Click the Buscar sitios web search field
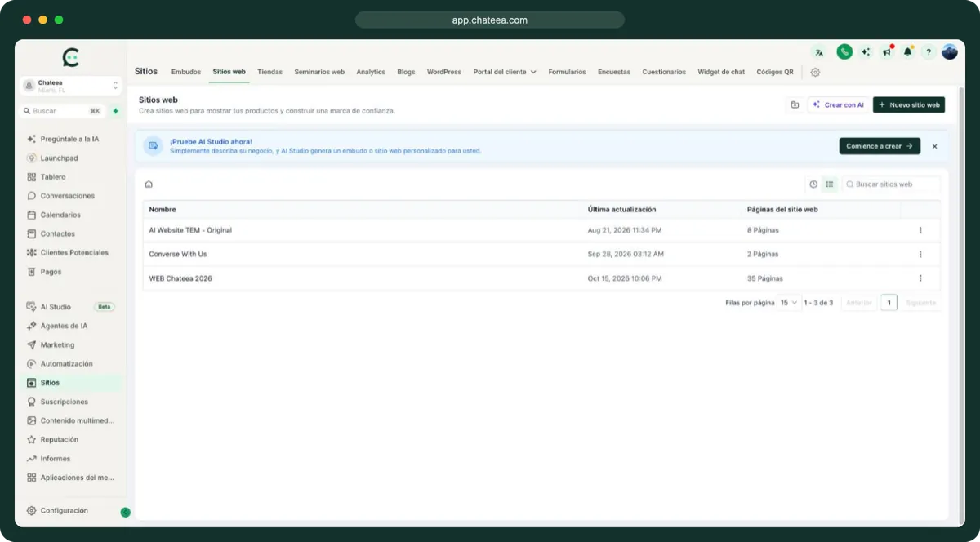Viewport: 980px width, 542px height. pos(891,184)
